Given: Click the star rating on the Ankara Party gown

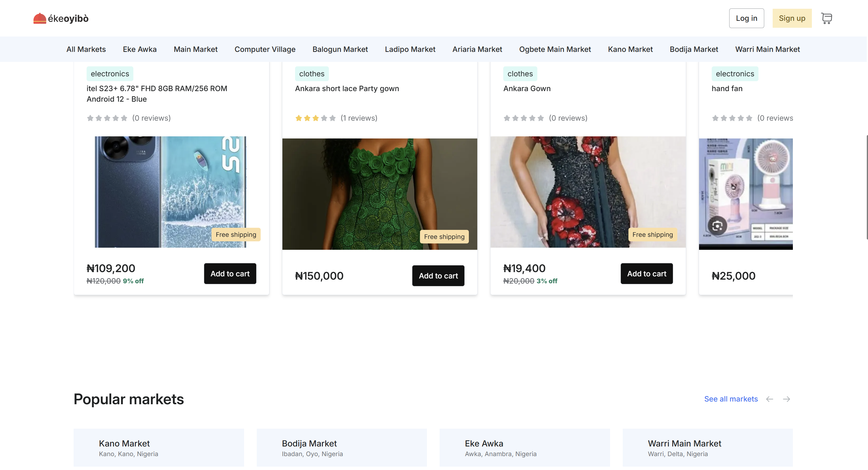Looking at the screenshot, I should click(315, 118).
